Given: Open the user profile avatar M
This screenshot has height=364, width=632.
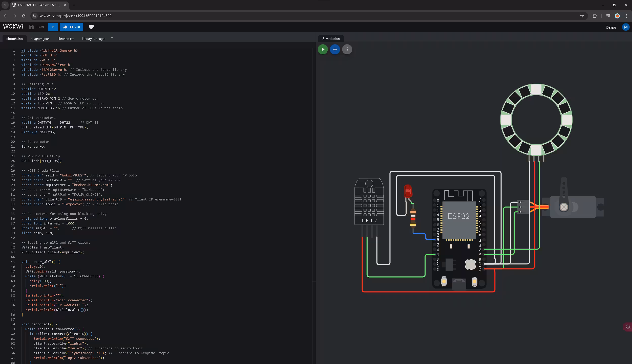Looking at the screenshot, I should [x=625, y=27].
